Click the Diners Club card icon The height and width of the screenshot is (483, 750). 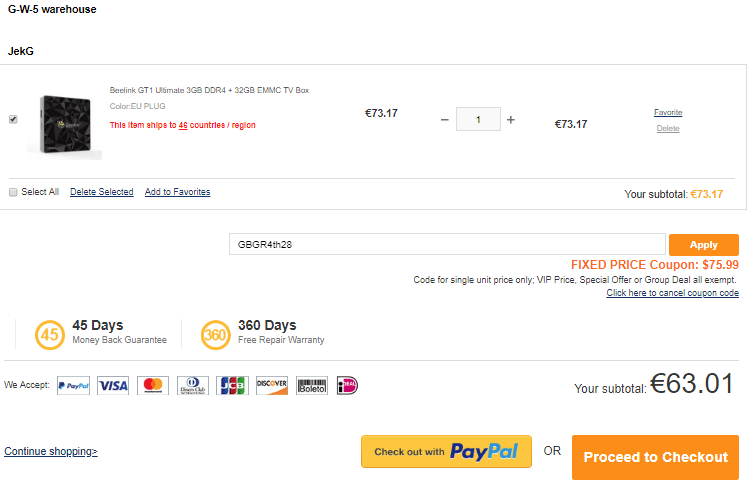click(x=192, y=385)
